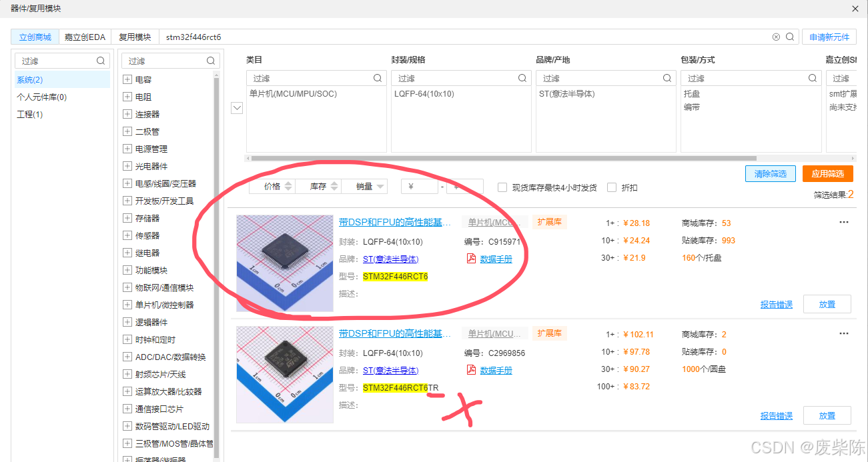Viewport: 868px width, 462px height.
Task: Expand the 继电器 category
Action: point(127,253)
